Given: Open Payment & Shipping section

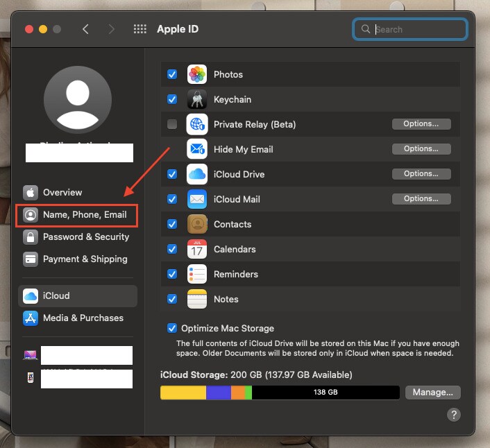Looking at the screenshot, I should 78,259.
